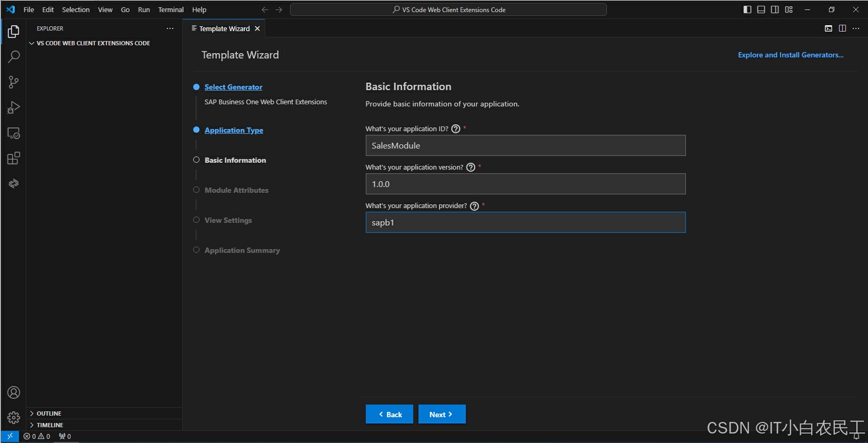Click the remote window status bar icon

click(9, 436)
